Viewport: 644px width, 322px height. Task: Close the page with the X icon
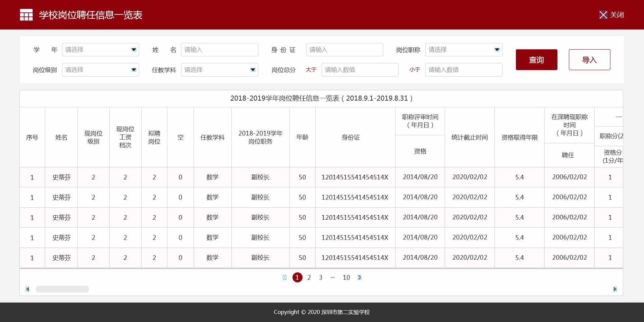pyautogui.click(x=603, y=15)
